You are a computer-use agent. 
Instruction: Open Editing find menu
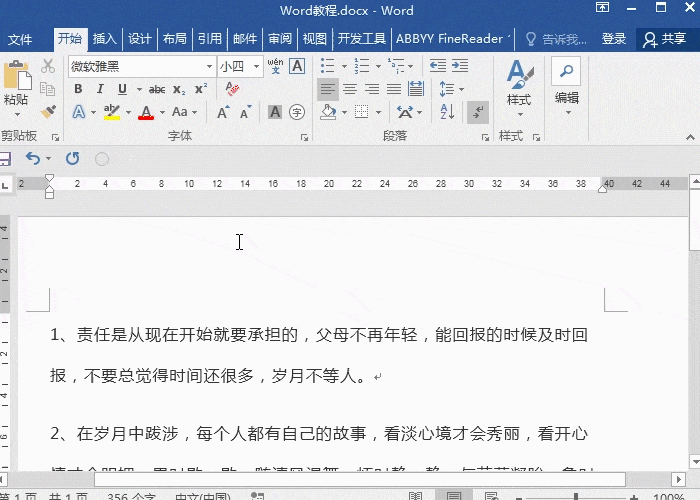[x=567, y=86]
